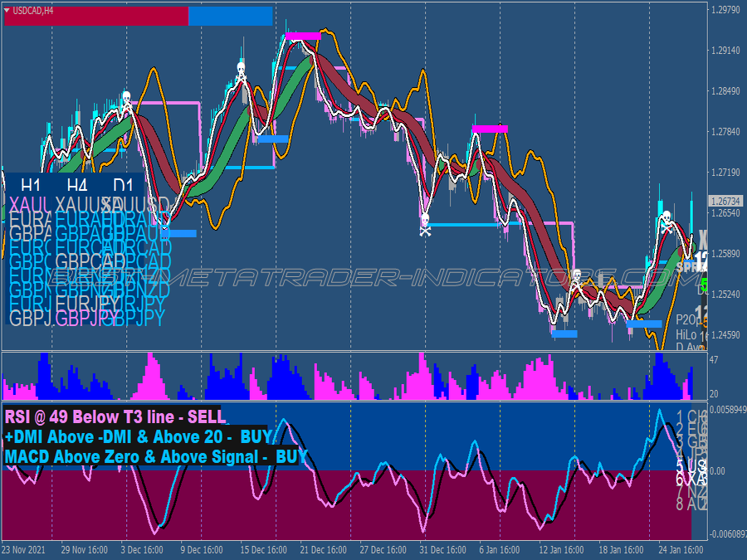This screenshot has height=560, width=747.
Task: Click the 1.29790 price axis label
Action: (725, 9)
